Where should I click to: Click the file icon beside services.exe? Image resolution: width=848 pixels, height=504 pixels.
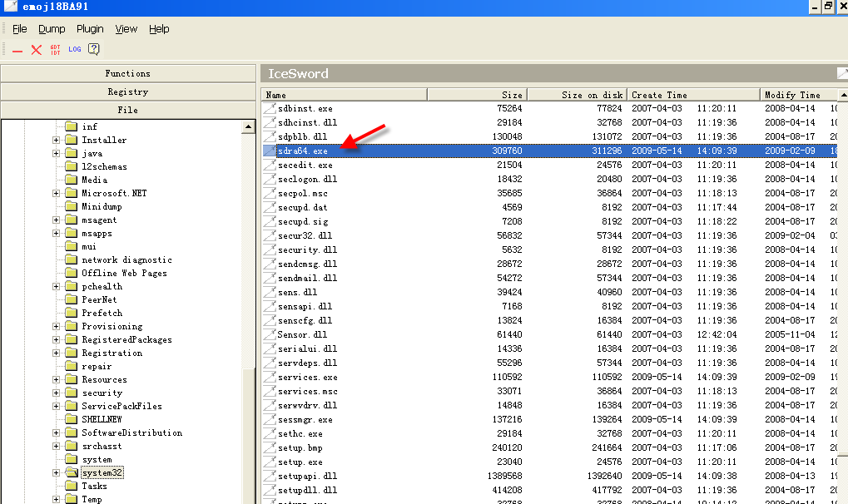coord(269,377)
